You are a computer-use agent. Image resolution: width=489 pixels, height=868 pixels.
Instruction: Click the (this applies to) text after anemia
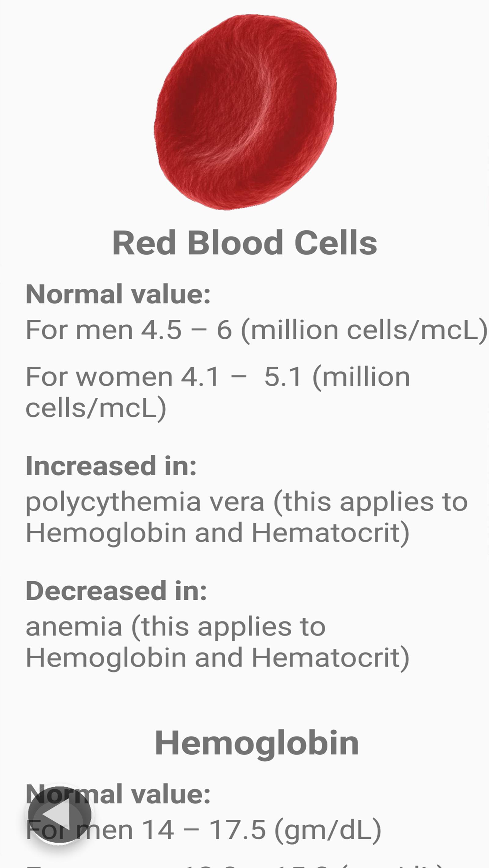[228, 627]
